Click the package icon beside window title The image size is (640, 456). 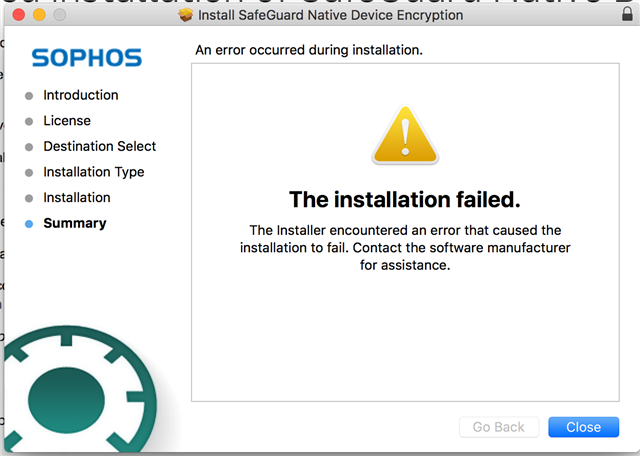point(185,15)
